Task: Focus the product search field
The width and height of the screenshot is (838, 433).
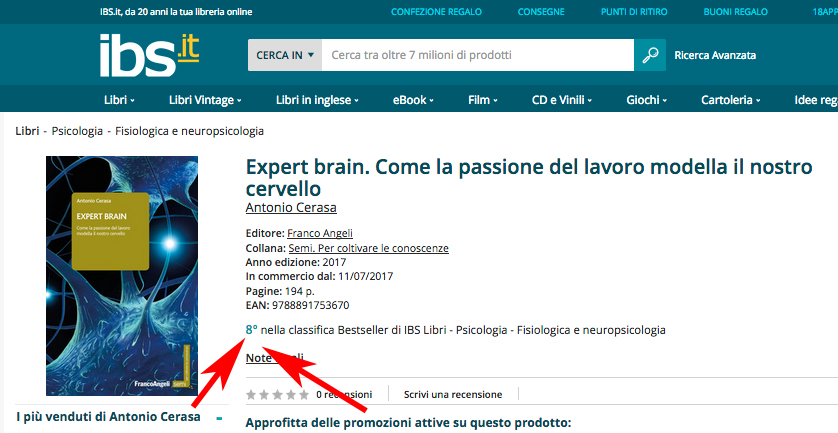Action: (478, 55)
